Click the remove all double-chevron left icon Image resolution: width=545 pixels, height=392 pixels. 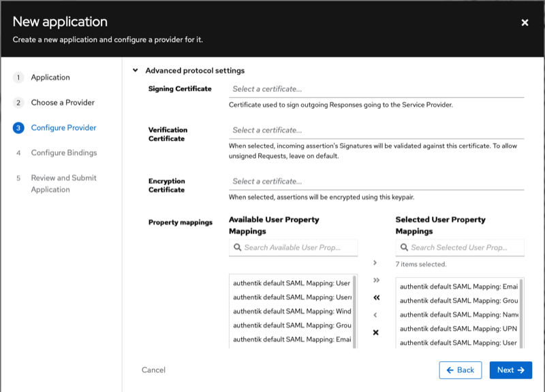pos(377,297)
